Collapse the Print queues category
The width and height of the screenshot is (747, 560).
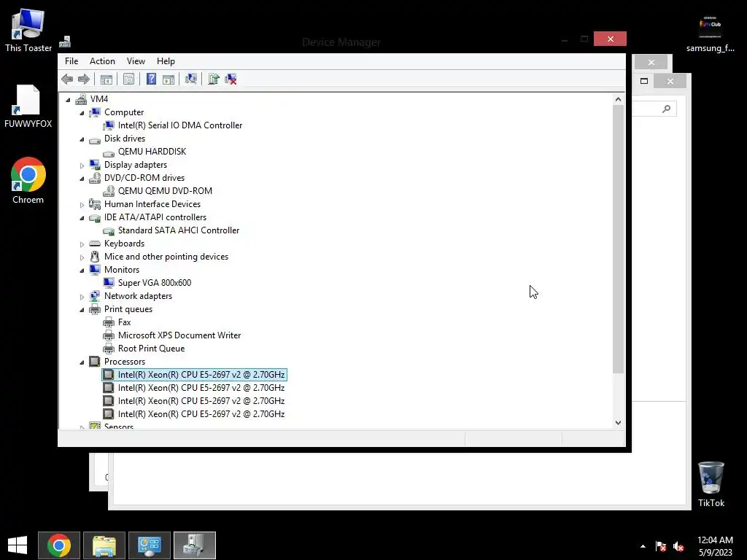[x=82, y=309]
